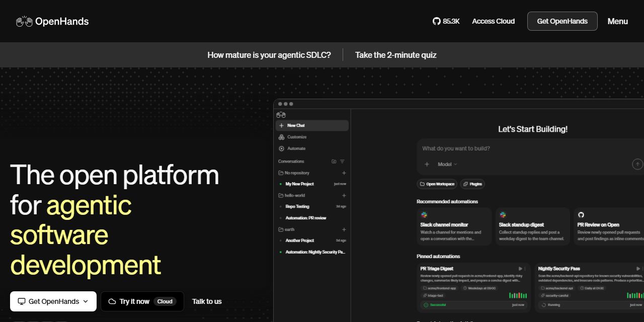Open the Repo Testing conversation
The image size is (644, 322).
coord(312,206)
